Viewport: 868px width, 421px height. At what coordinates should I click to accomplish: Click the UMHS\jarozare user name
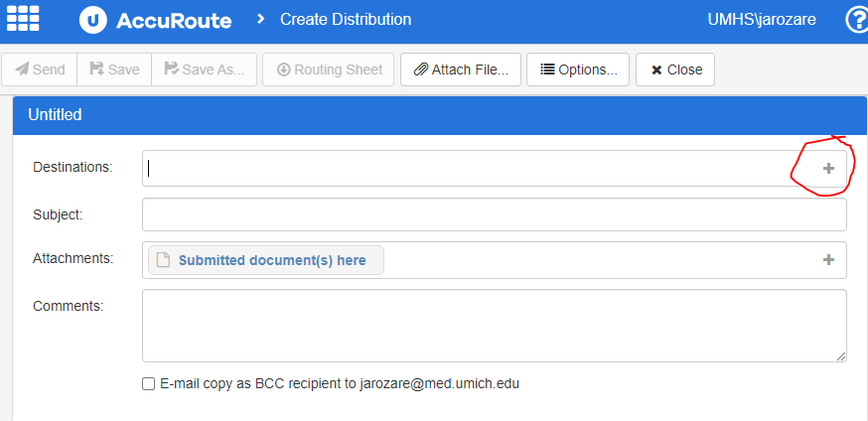click(761, 20)
